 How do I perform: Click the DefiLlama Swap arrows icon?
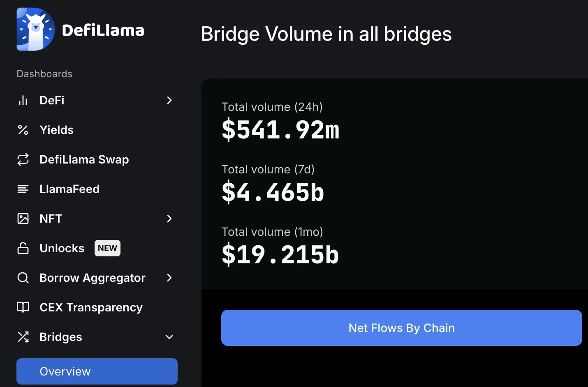[23, 159]
